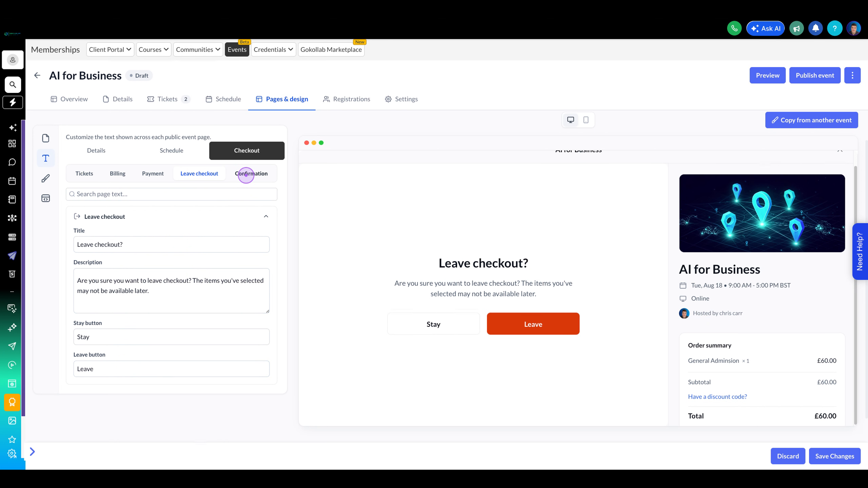Open the Credentials dropdown
Image resolution: width=868 pixels, height=488 pixels.
pyautogui.click(x=273, y=49)
